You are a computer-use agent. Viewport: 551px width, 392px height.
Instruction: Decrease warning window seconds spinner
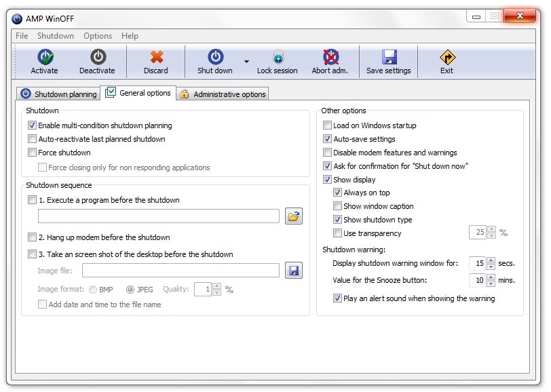tap(491, 267)
